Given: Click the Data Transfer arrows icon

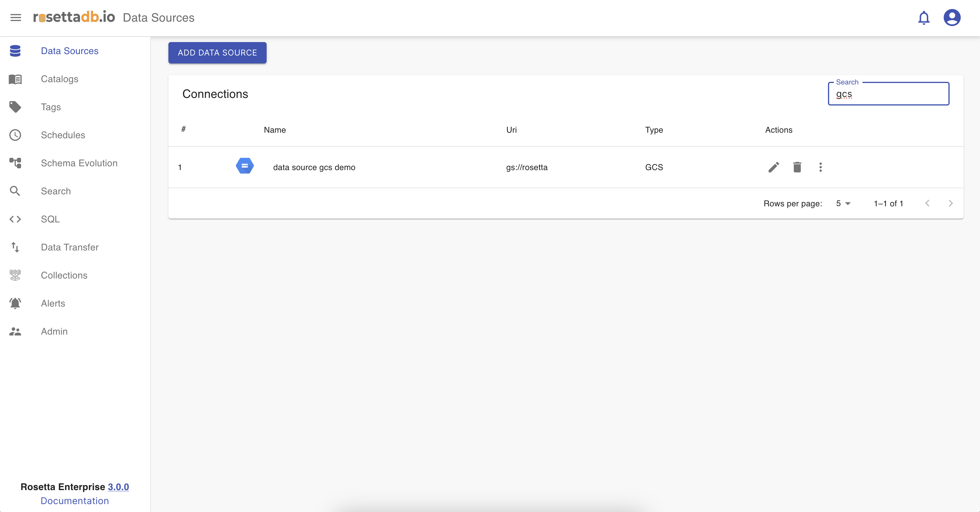Looking at the screenshot, I should click(x=15, y=247).
